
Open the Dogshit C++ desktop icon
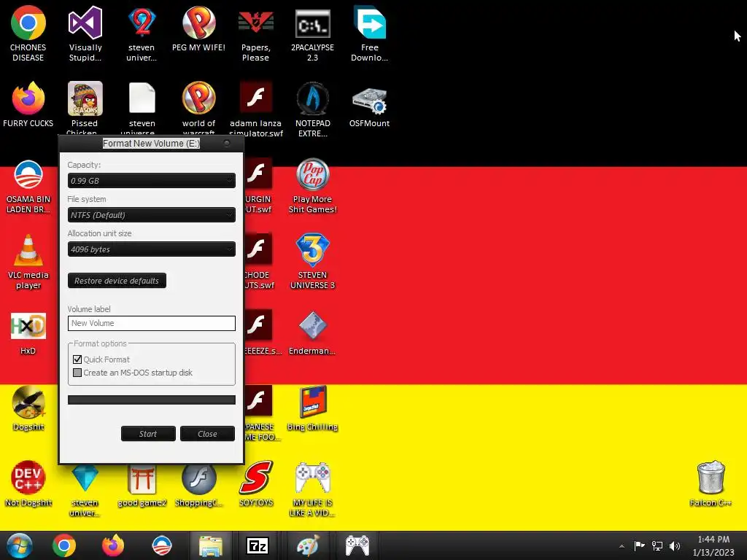28,408
